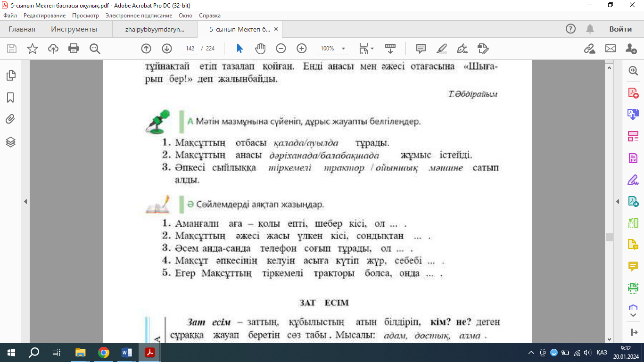This screenshot has width=644, height=362.
Task: Click the cloud upload icon in toolbar
Action: (53, 49)
